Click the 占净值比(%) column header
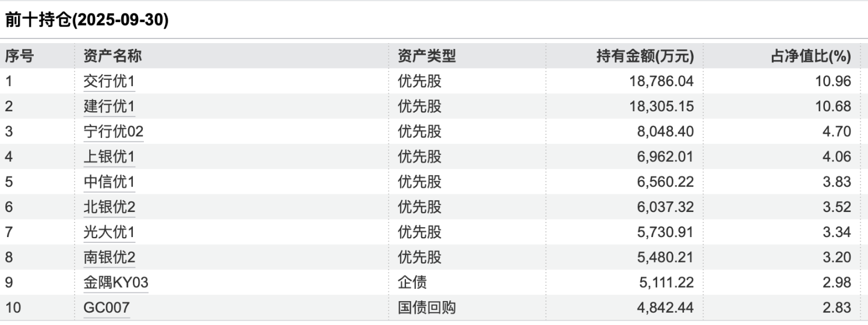868x325 pixels. 810,56
